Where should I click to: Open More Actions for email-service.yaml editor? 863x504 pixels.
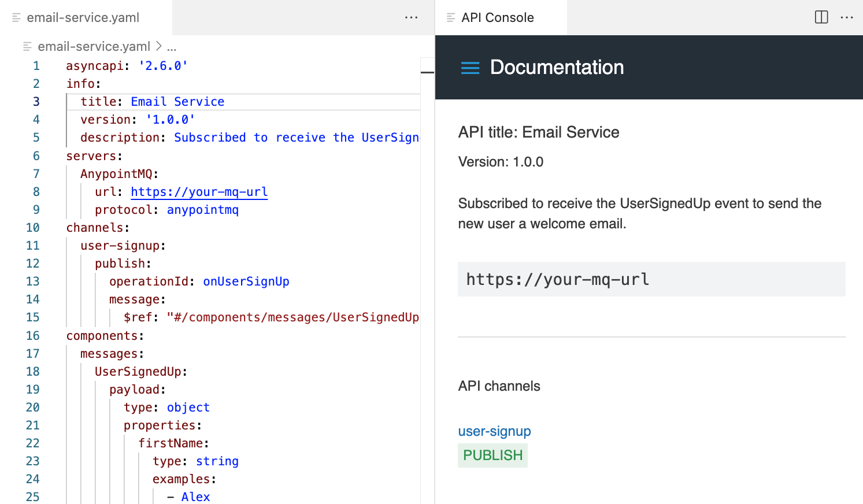(x=411, y=17)
